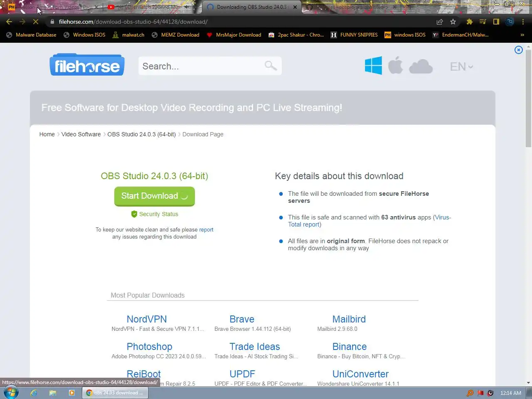Open the Video Software breadcrumb
This screenshot has height=399, width=532.
tap(81, 134)
